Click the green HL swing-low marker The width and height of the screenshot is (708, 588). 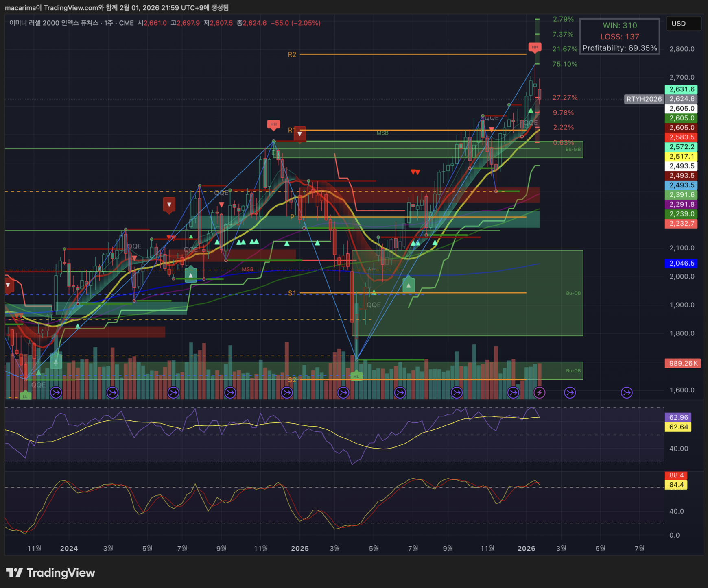pyautogui.click(x=356, y=376)
